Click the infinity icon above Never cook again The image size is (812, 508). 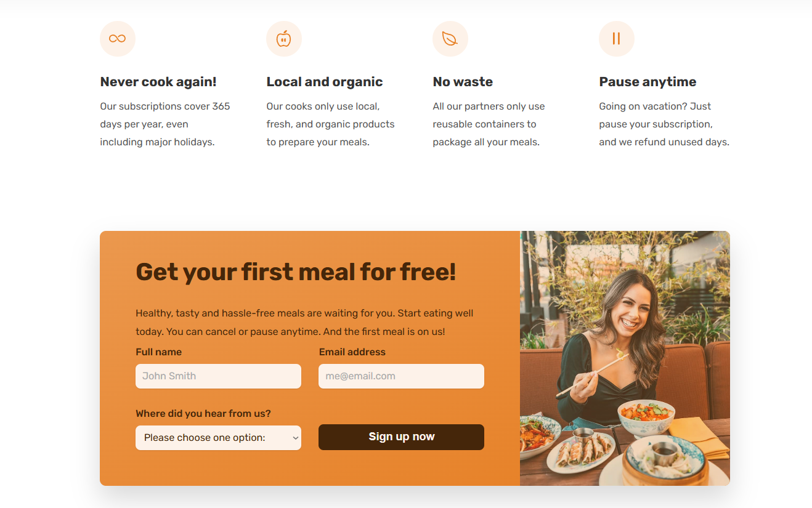117,39
